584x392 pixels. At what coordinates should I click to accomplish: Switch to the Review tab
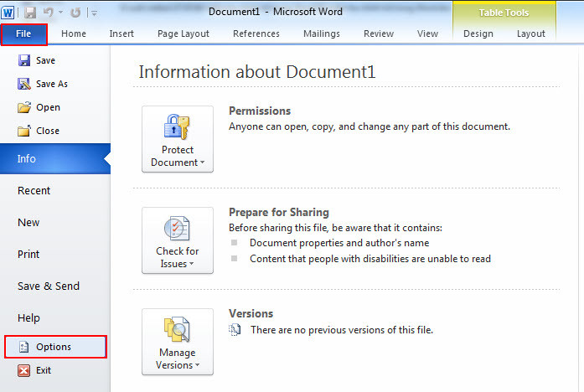pyautogui.click(x=379, y=34)
